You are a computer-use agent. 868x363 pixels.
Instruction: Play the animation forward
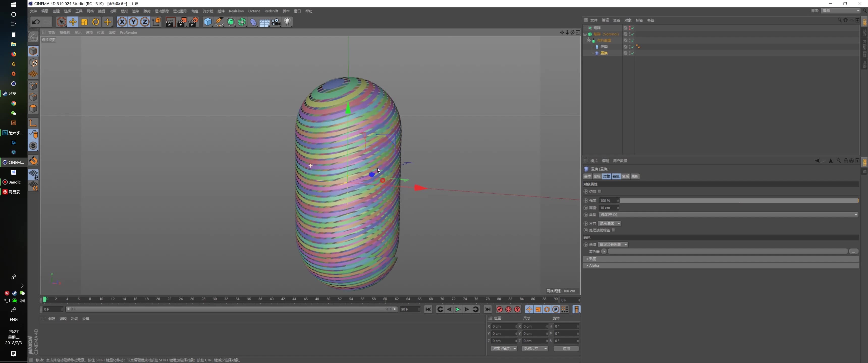click(x=457, y=310)
